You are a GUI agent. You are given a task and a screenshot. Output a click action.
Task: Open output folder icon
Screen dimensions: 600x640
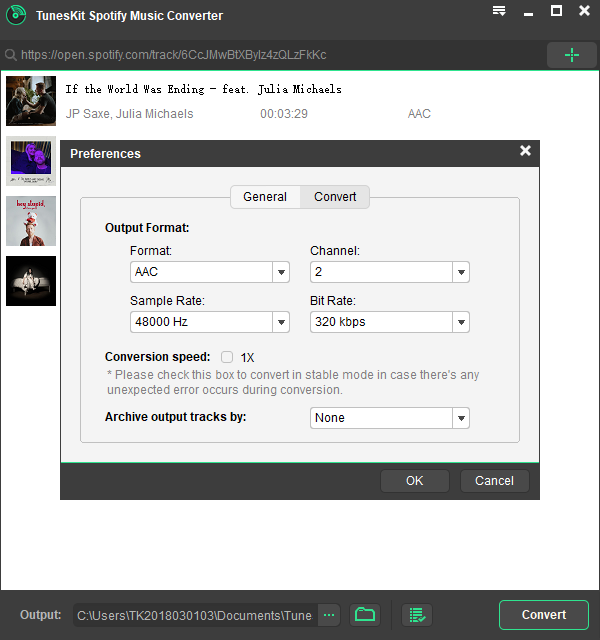[365, 615]
